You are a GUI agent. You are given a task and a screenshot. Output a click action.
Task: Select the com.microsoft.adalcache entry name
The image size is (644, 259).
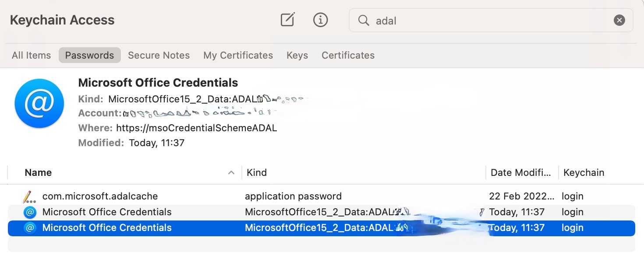(100, 196)
